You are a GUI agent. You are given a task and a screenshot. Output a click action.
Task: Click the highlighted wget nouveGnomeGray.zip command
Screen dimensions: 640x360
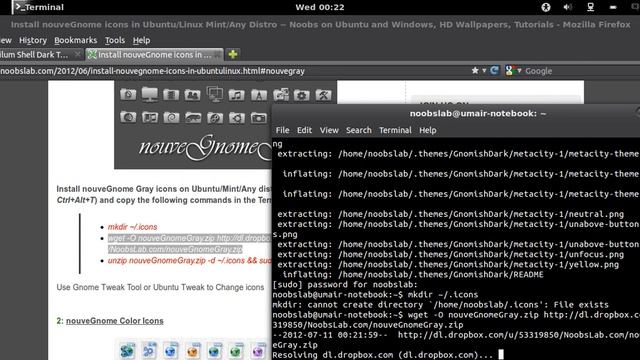[189, 244]
